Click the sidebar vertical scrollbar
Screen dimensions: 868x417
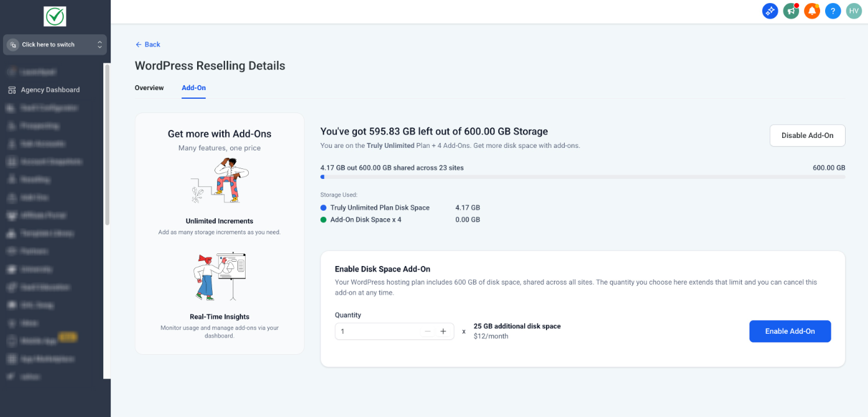click(x=107, y=144)
